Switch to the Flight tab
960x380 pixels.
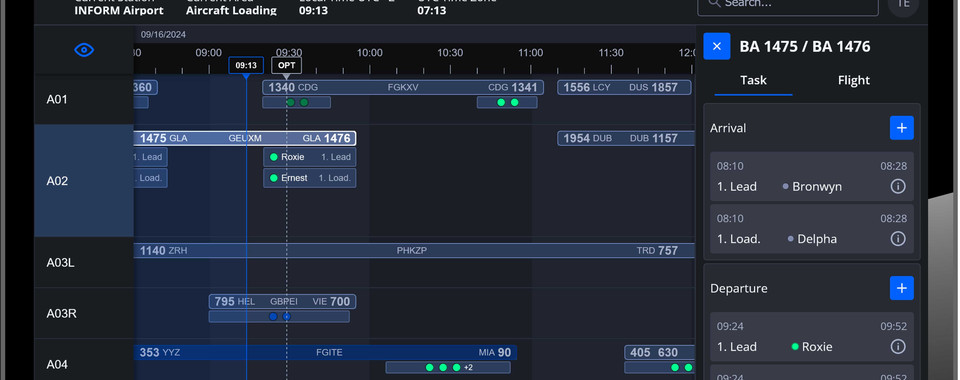pos(853,80)
